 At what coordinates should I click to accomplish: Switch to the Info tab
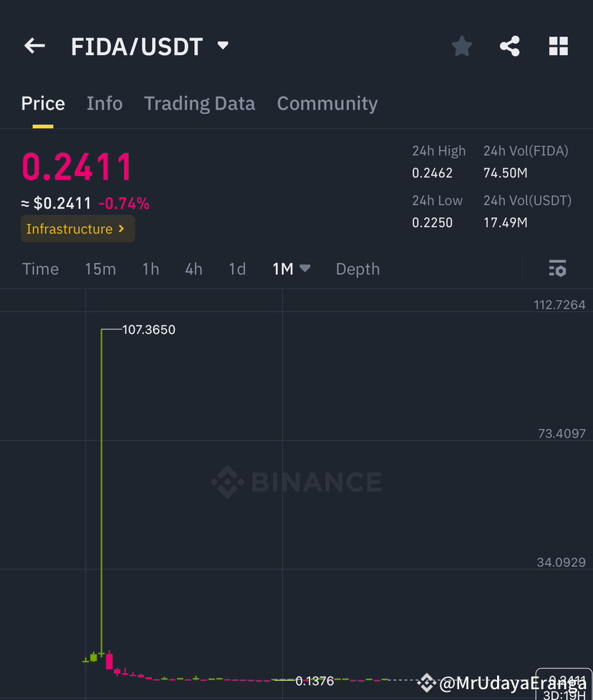[x=105, y=104]
